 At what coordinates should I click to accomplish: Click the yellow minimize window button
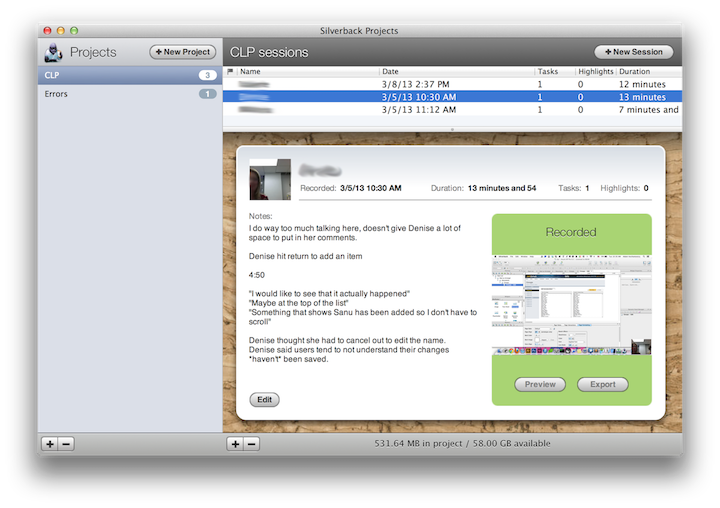pyautogui.click(x=61, y=31)
